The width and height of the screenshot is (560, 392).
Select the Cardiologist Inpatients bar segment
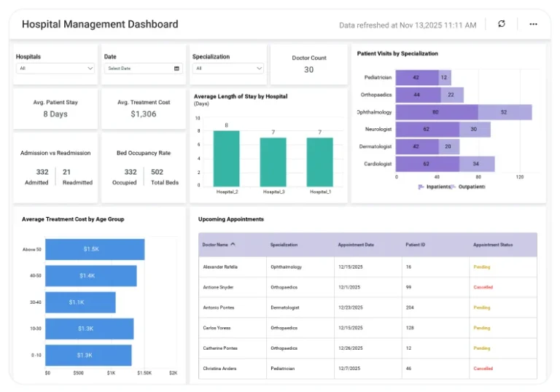(x=426, y=164)
